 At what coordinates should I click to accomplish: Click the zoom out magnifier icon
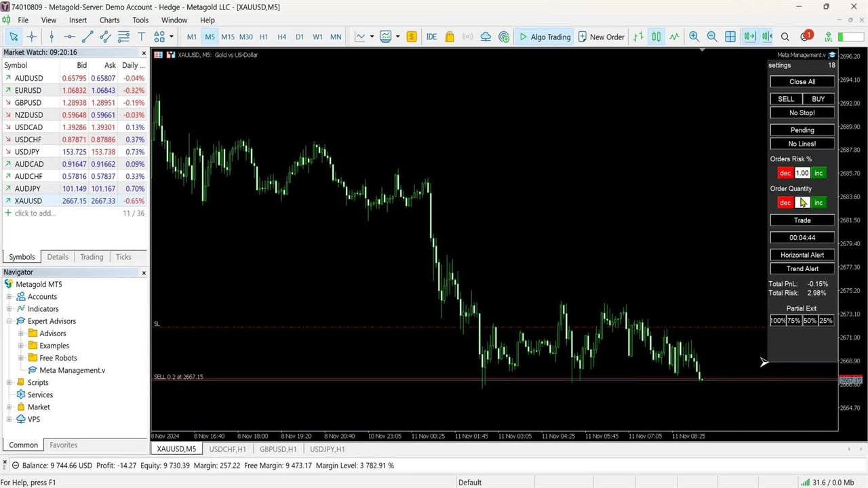pyautogui.click(x=712, y=37)
